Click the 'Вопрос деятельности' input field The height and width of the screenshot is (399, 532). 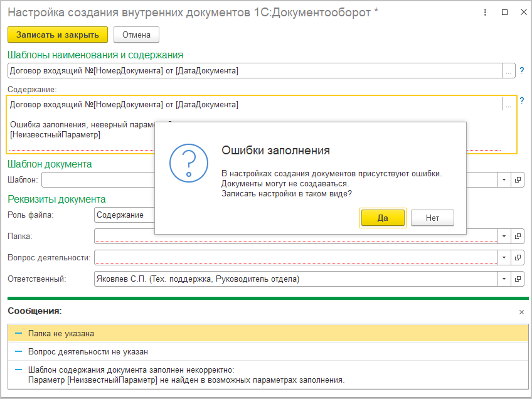pyautogui.click(x=296, y=257)
